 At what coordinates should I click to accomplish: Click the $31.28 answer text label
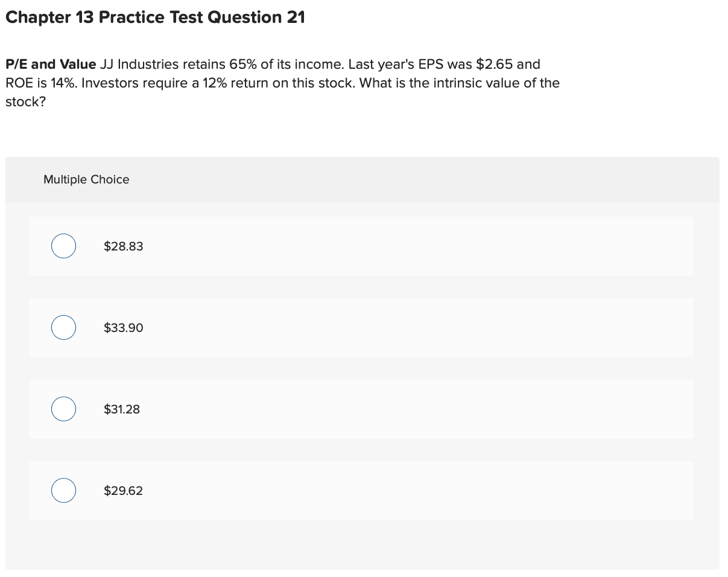click(x=122, y=409)
